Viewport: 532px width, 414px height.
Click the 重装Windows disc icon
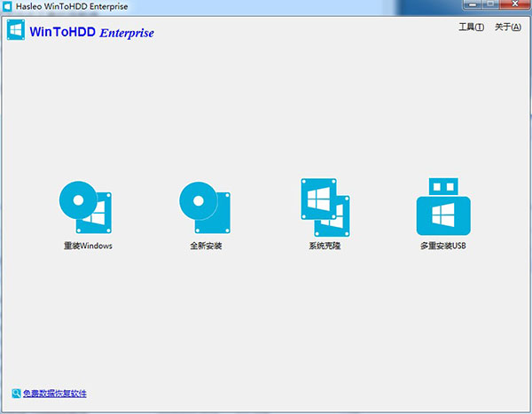tap(85, 207)
